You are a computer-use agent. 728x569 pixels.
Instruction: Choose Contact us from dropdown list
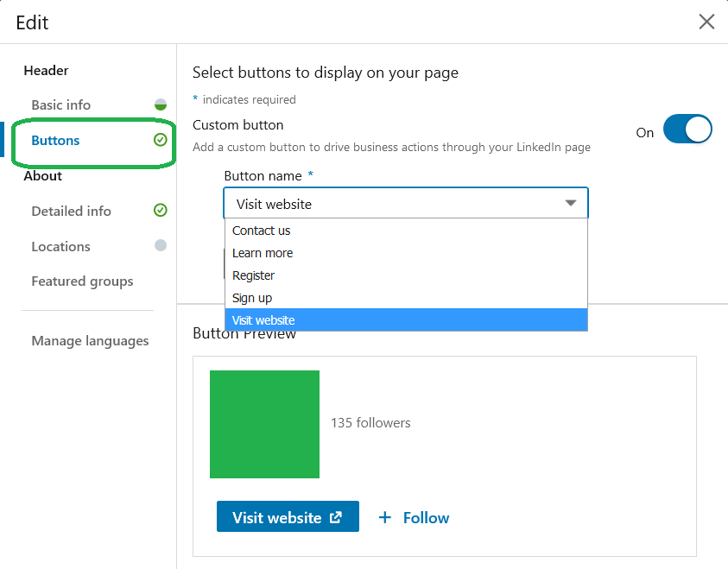click(x=406, y=231)
